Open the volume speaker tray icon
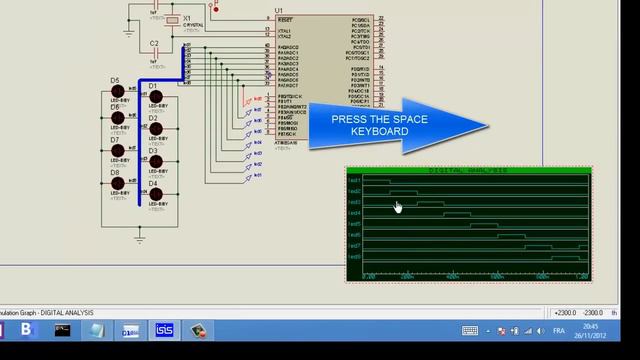Screen dimensions: 640x360 (x=541, y=331)
